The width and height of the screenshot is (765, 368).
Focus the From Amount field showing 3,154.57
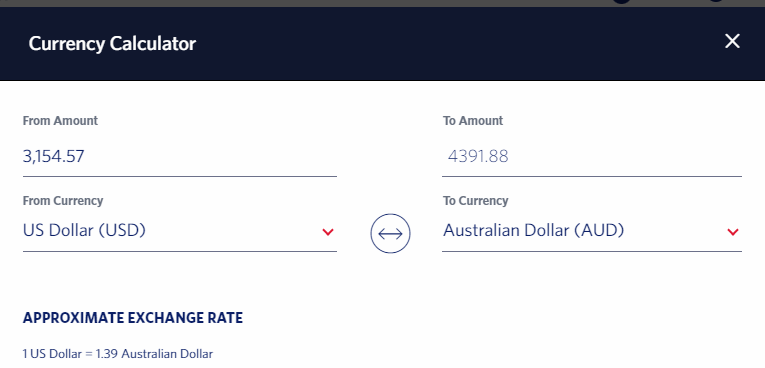click(180, 157)
